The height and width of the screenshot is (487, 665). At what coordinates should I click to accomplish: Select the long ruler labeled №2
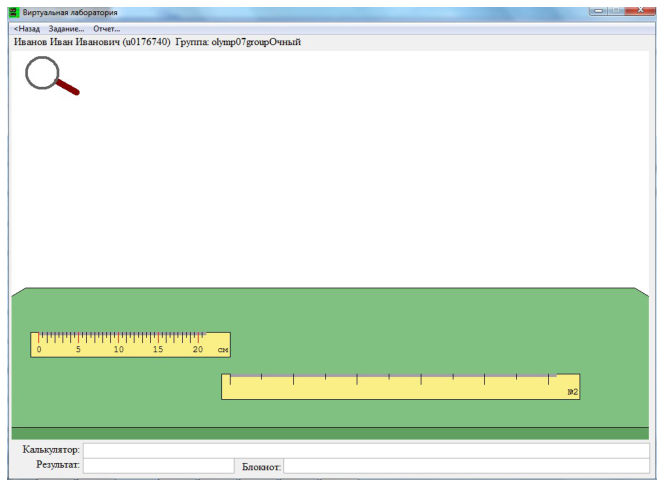[400, 386]
